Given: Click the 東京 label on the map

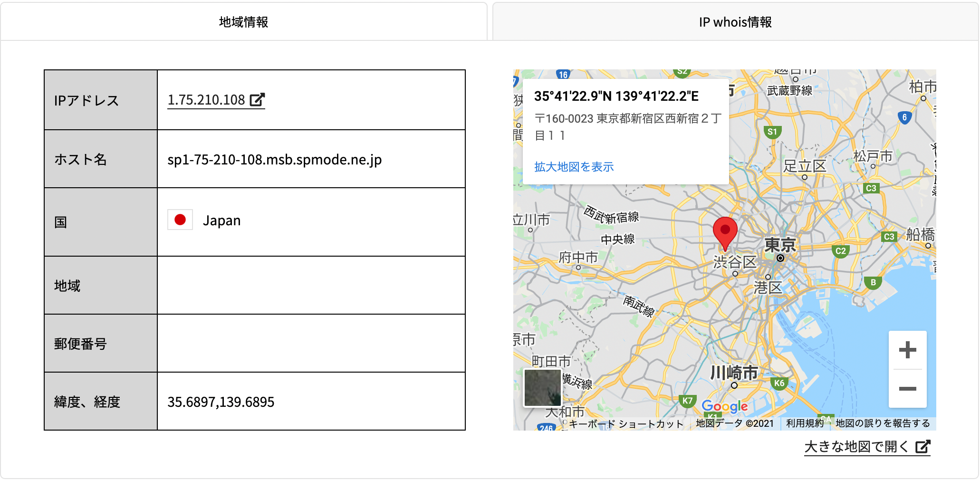Looking at the screenshot, I should tap(780, 245).
